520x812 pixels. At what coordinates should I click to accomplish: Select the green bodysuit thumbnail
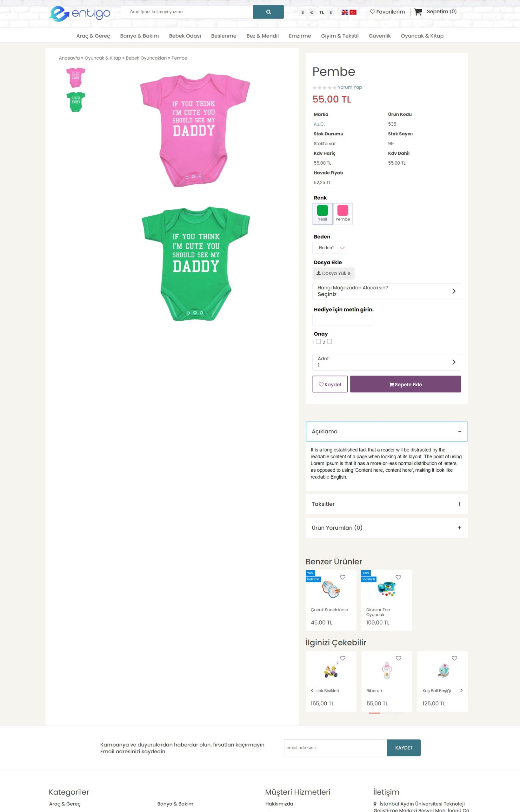(x=76, y=102)
